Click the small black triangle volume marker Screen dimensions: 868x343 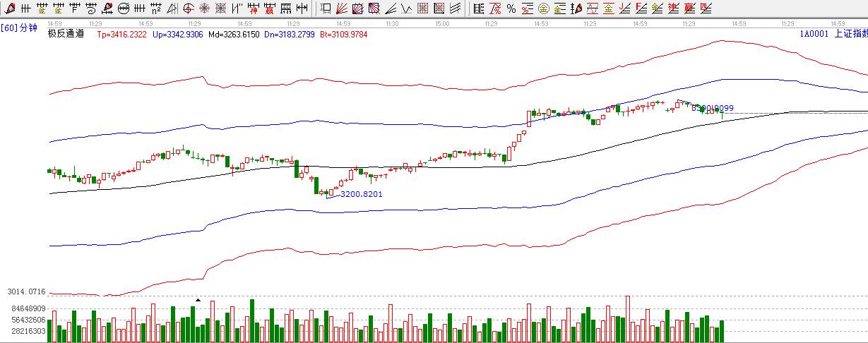point(198,300)
